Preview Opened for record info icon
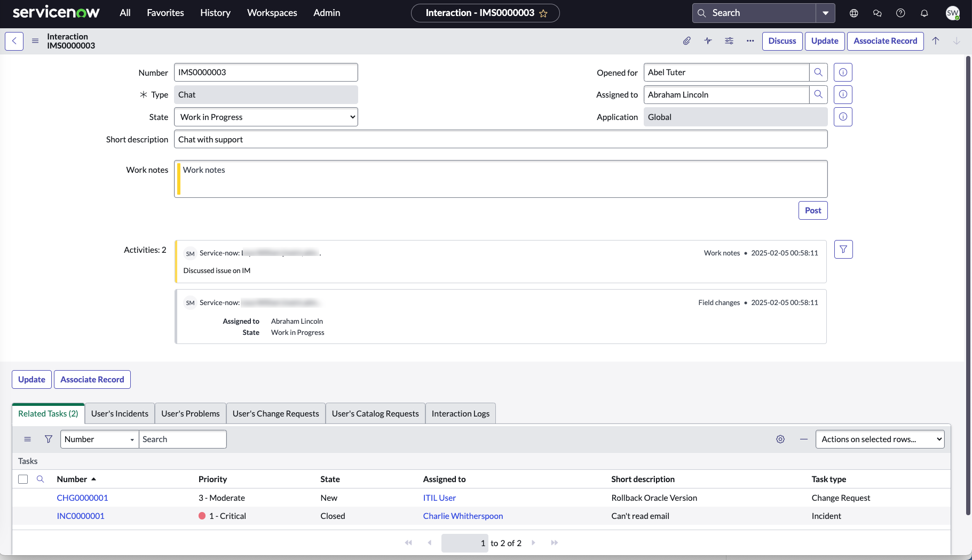This screenshot has width=972, height=560. click(x=843, y=73)
